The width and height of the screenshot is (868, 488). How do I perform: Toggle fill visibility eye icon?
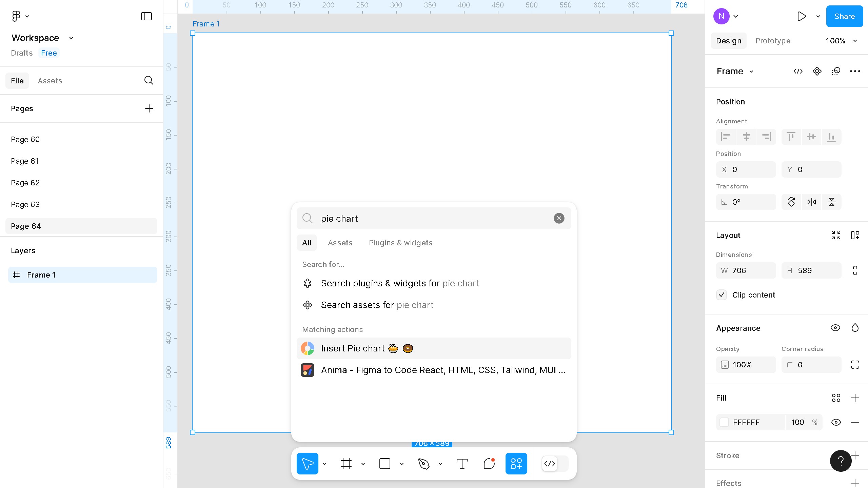click(x=836, y=422)
